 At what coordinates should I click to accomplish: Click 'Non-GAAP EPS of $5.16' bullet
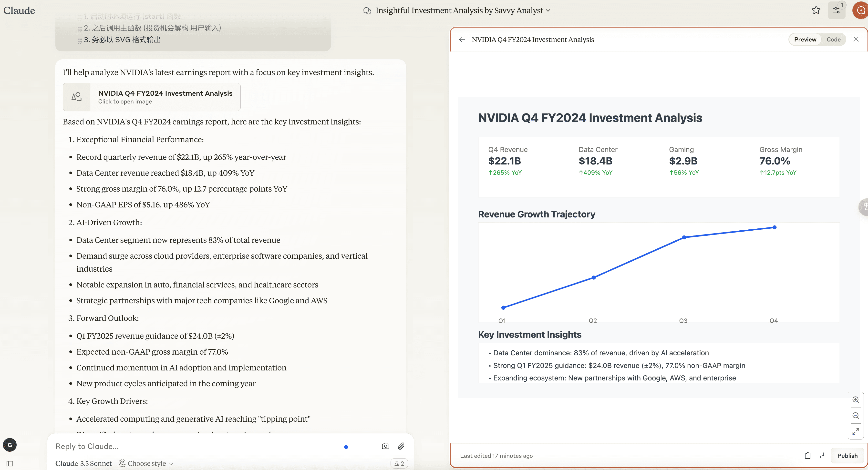pos(143,205)
